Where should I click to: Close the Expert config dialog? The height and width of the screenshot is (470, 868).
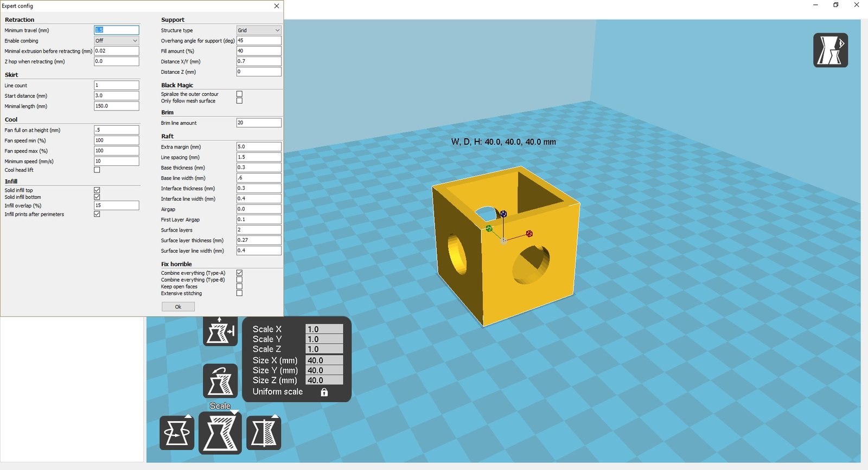tap(277, 6)
